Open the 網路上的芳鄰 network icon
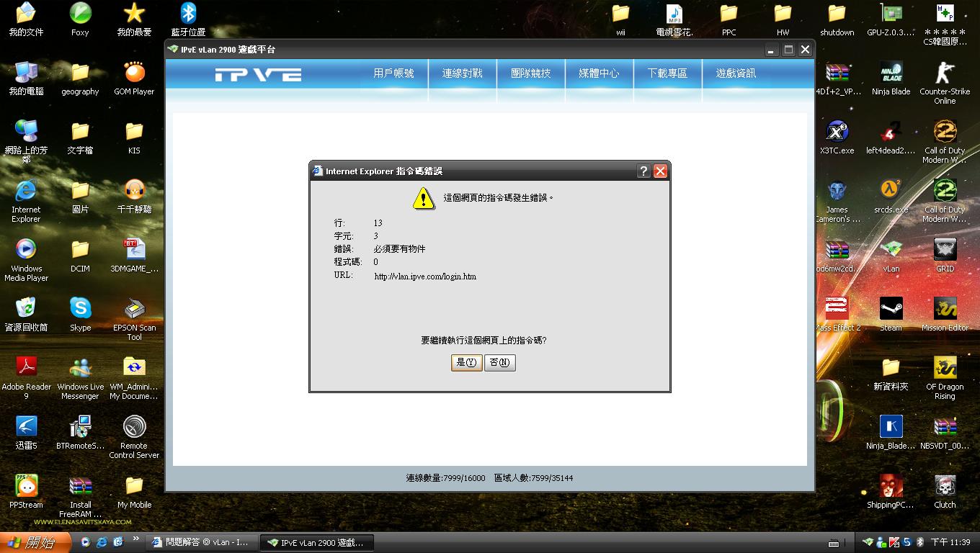The image size is (980, 553). [26, 142]
